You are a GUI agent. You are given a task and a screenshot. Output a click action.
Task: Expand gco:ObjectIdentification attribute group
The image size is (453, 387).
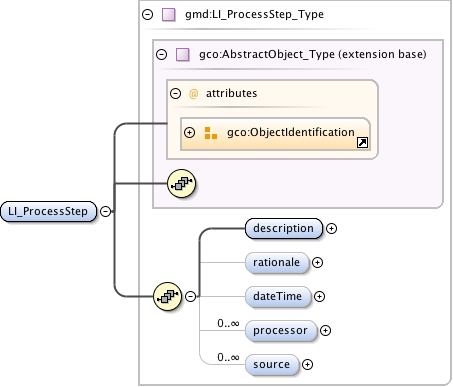tap(189, 132)
